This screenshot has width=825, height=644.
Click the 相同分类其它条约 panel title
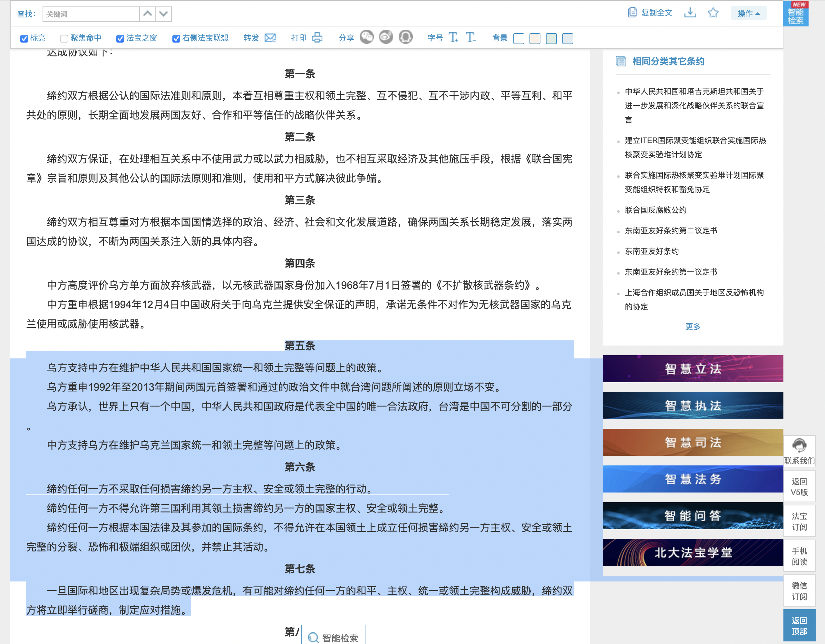[668, 61]
